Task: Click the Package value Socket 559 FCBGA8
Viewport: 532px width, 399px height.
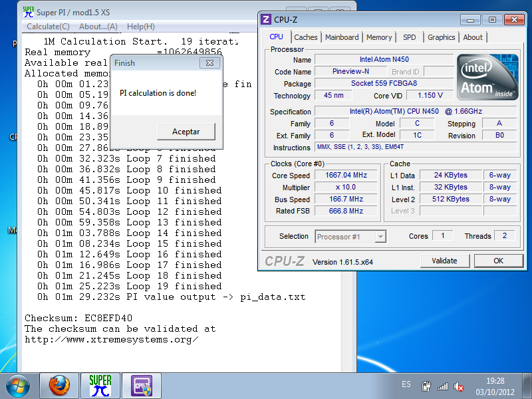Action: (384, 83)
